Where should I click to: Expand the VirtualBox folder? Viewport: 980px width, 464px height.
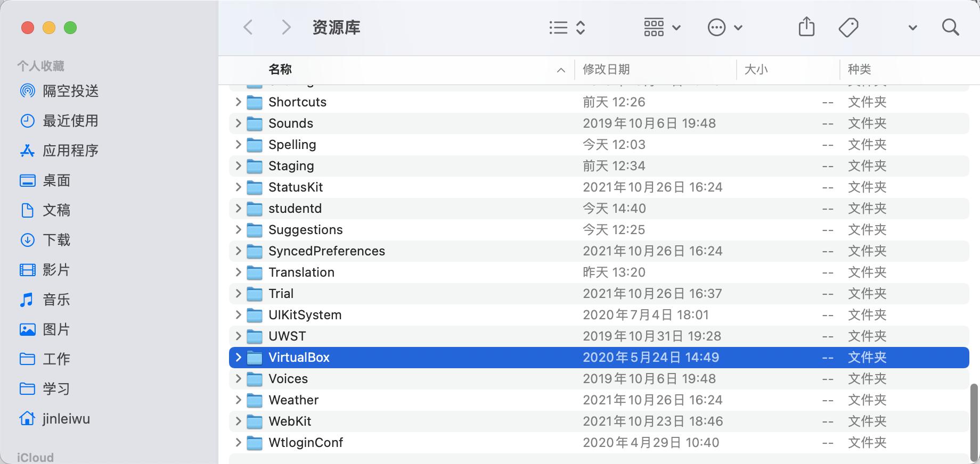coord(238,357)
